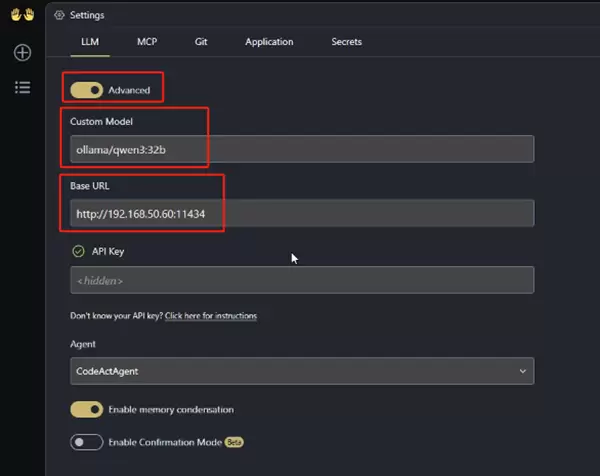The image size is (600, 476).
Task: Switch to the MCP tab
Action: pos(147,42)
